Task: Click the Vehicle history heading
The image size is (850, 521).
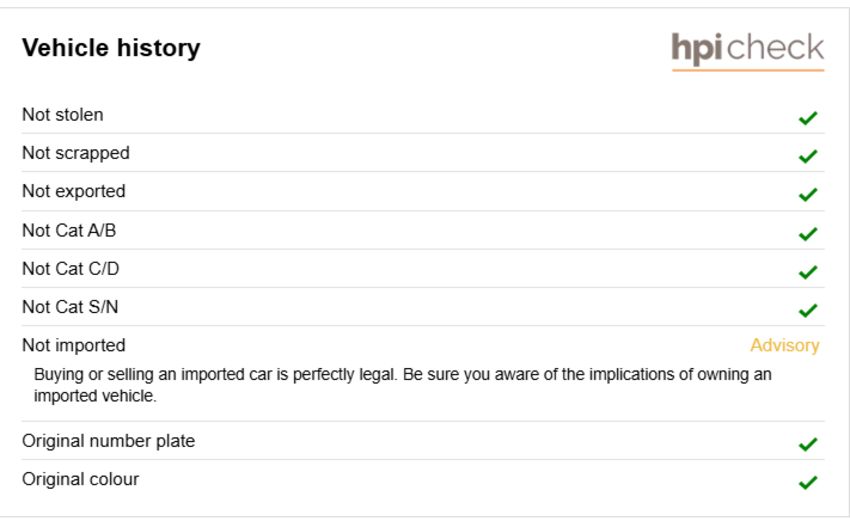Action: point(111,48)
